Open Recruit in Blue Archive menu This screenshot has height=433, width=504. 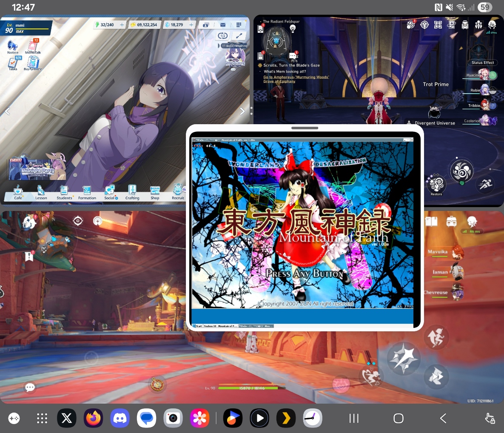[178, 193]
